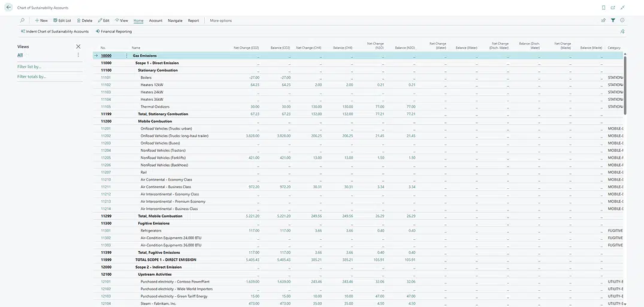Open Edit List mode
Image resolution: width=644 pixels, height=307 pixels.
62,20
